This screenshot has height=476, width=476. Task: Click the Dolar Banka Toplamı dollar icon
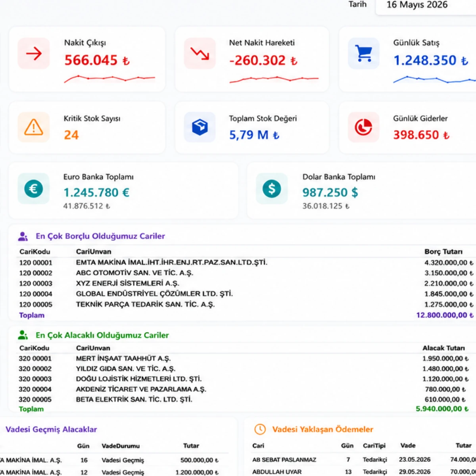click(x=272, y=188)
